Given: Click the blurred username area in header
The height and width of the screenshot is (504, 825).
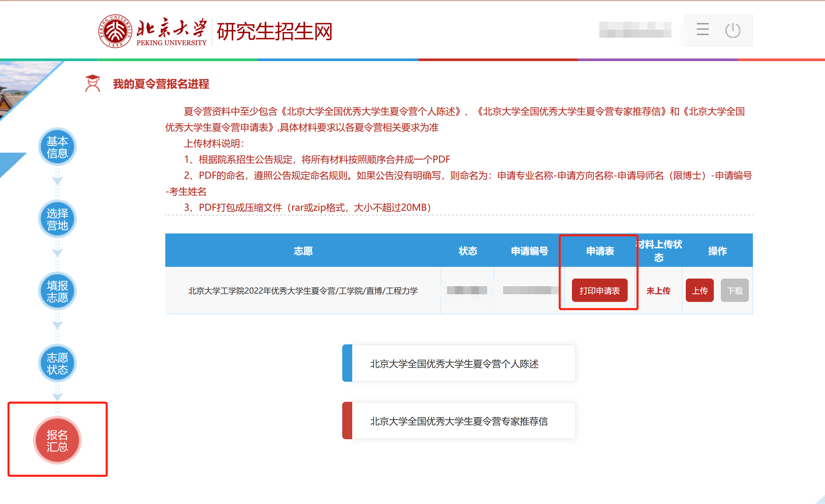Looking at the screenshot, I should point(635,30).
